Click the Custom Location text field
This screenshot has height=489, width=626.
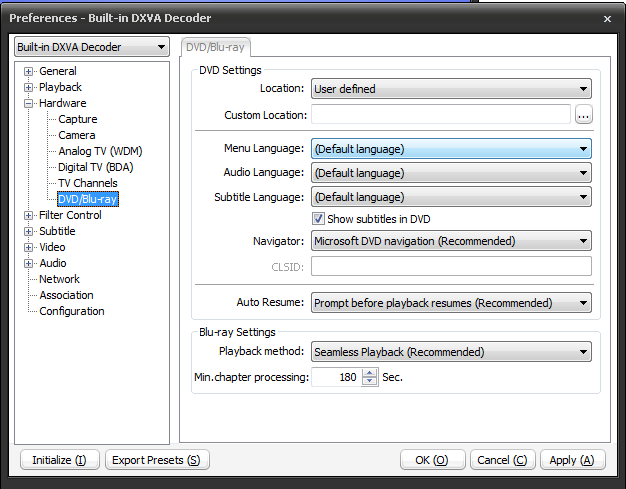440,115
